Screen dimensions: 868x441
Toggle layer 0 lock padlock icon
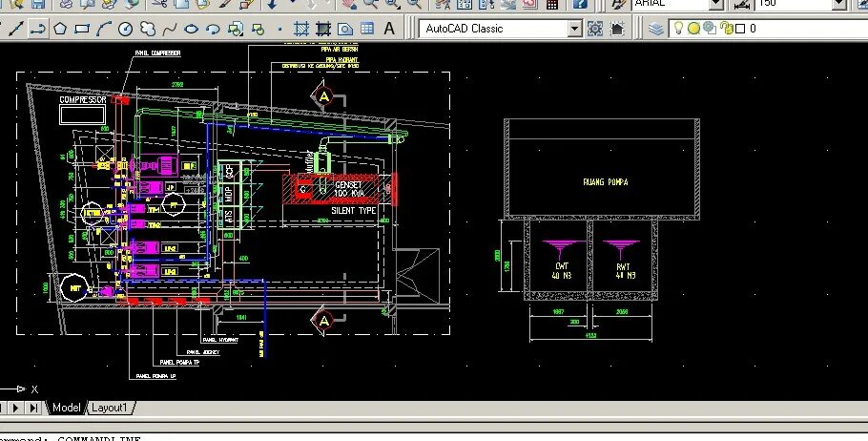[726, 29]
